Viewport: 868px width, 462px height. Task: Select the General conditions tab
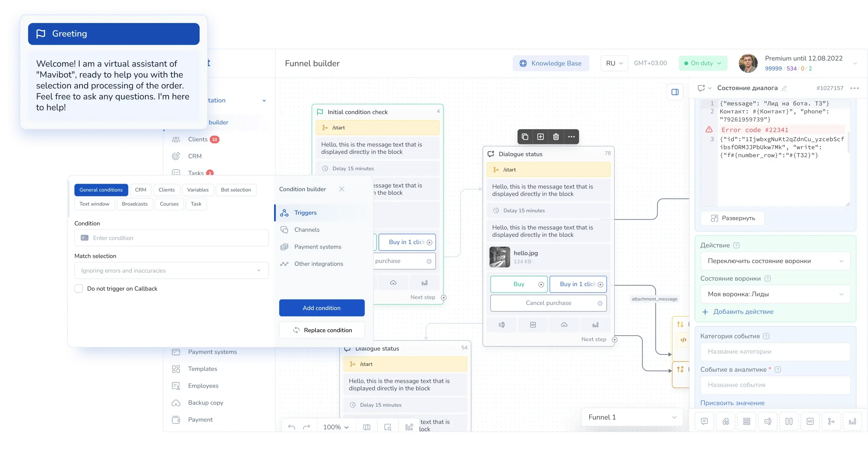point(101,190)
